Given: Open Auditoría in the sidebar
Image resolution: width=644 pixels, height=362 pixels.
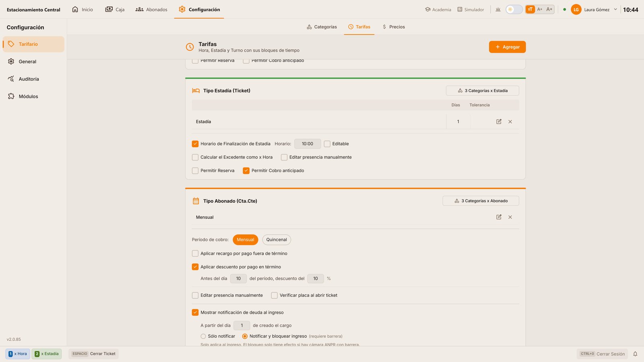Looking at the screenshot, I should coord(33,79).
